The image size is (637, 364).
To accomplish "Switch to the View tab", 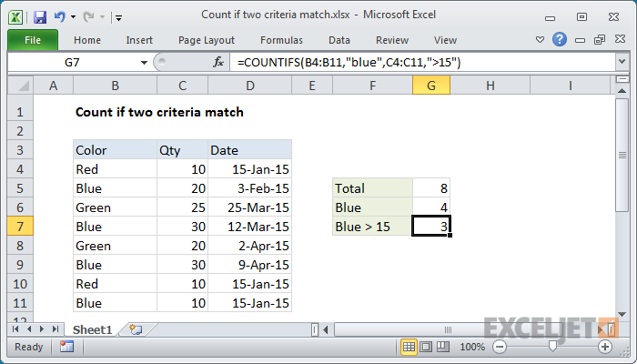I will pos(445,40).
